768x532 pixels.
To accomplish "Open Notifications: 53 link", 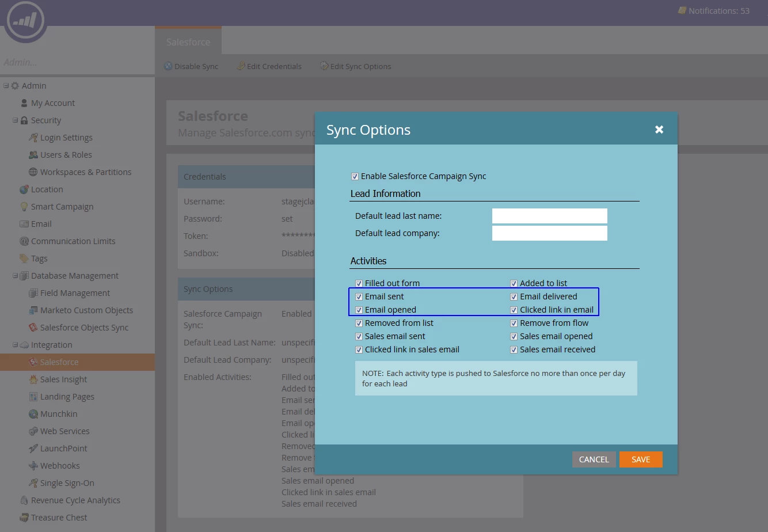I will click(719, 10).
